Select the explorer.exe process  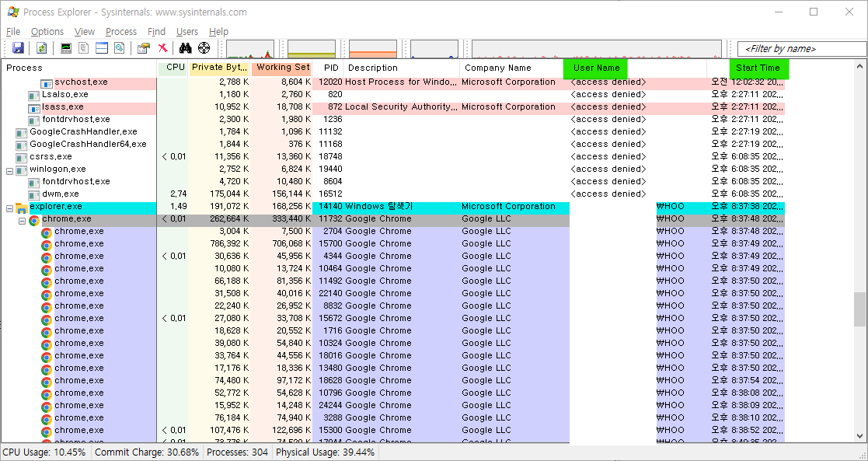[x=55, y=207]
